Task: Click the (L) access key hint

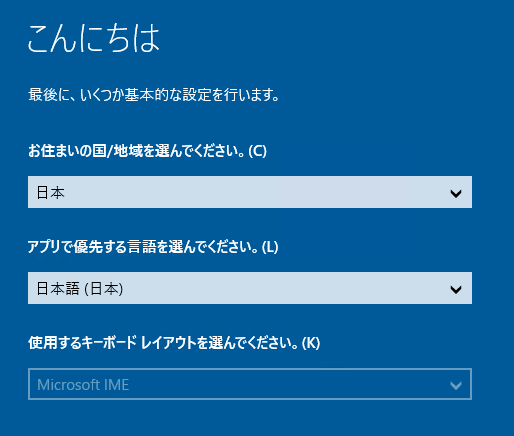Action: pos(270,247)
